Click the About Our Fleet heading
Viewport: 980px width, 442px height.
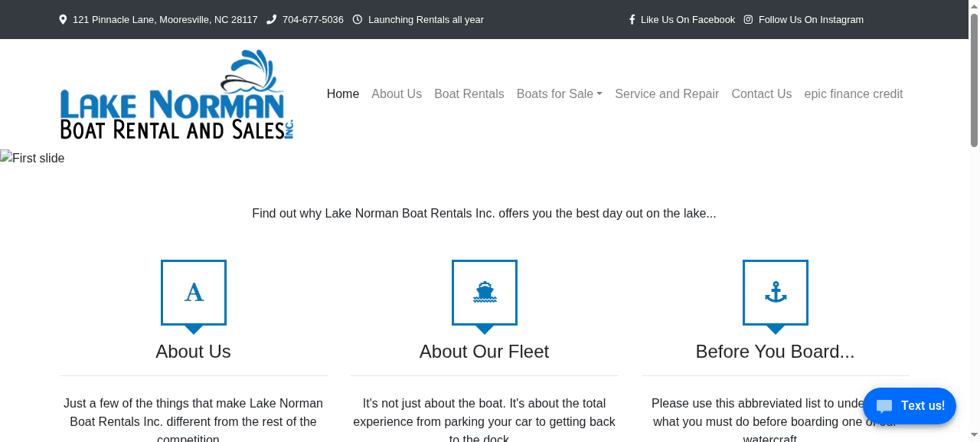(485, 352)
